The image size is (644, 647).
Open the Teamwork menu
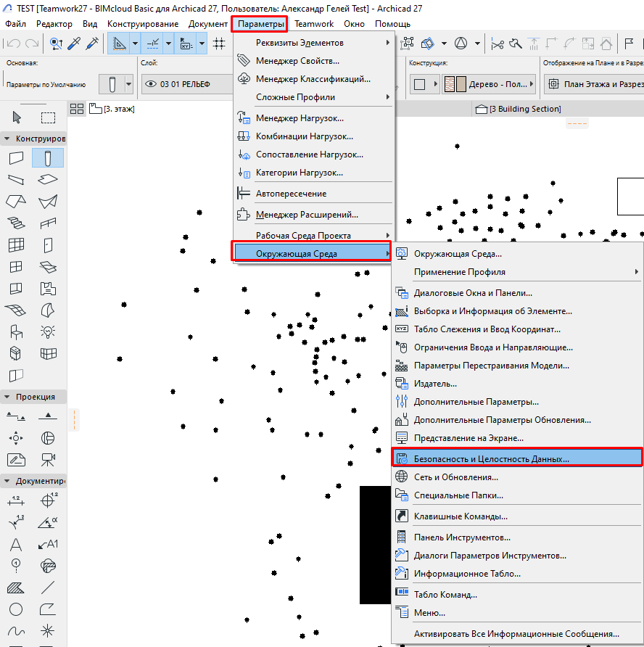coord(314,24)
